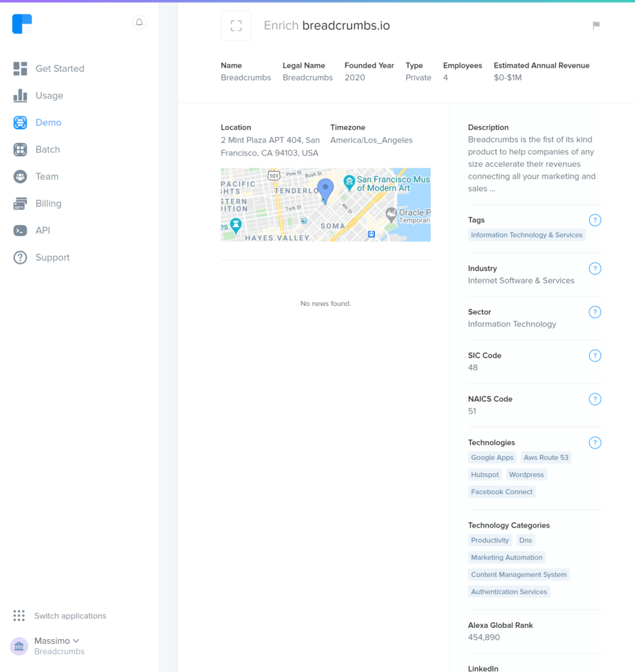Click the Facebook Connect tag
This screenshot has width=635, height=672.
(502, 492)
